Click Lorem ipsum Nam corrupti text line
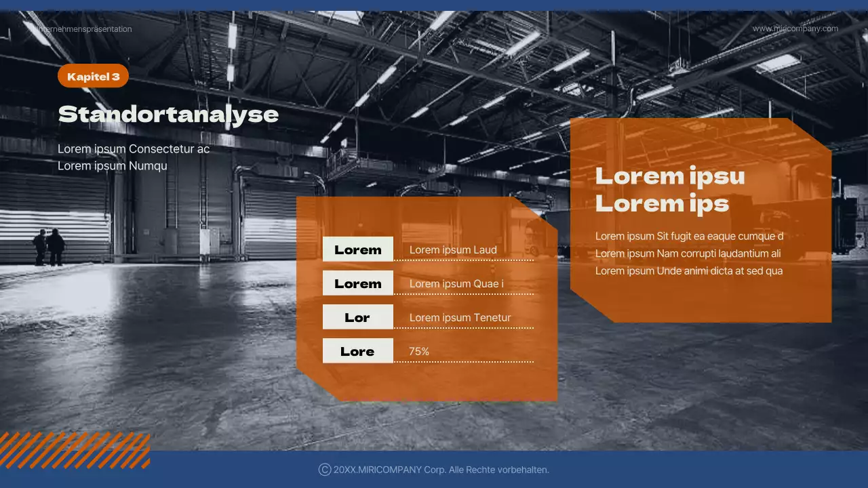868x488 pixels. [688, 253]
